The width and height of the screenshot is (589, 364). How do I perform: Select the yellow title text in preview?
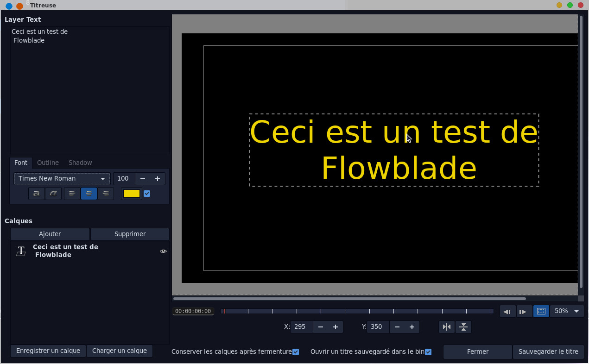tap(394, 150)
